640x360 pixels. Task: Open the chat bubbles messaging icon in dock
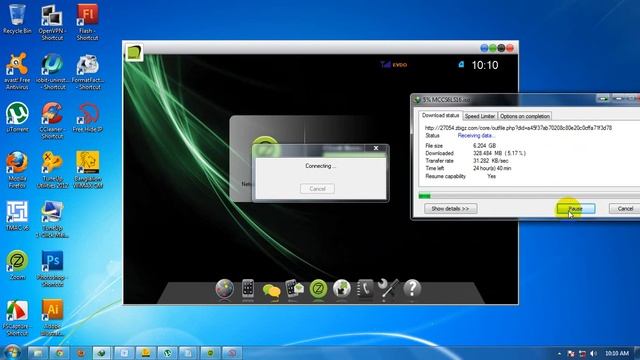(x=271, y=291)
